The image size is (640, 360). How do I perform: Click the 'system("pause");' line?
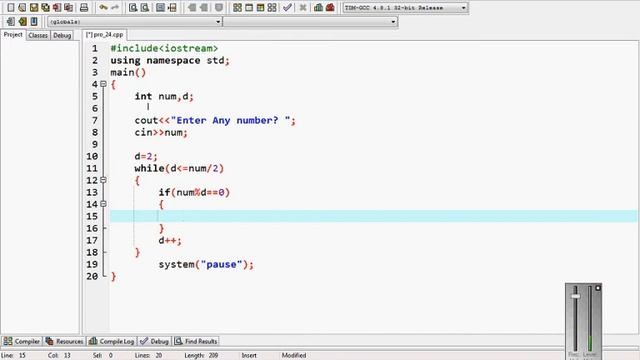point(206,264)
